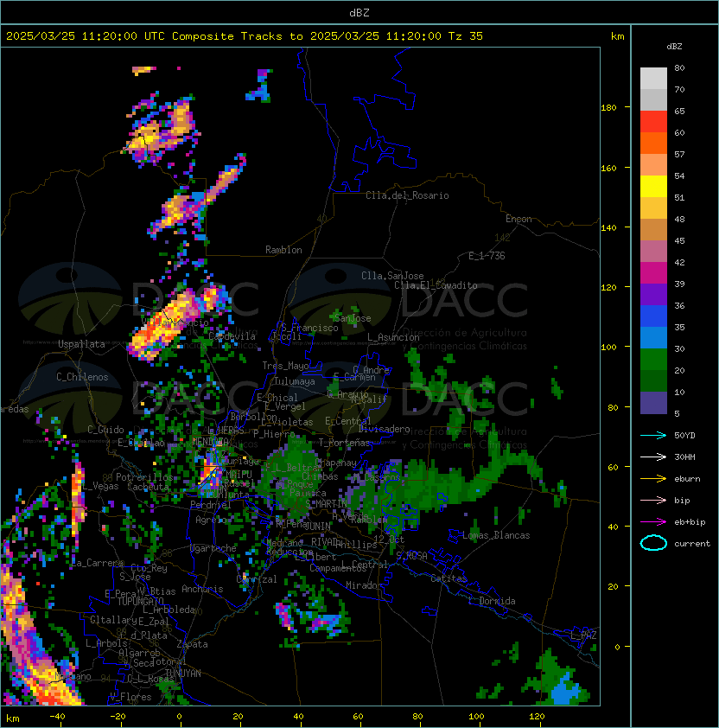Click the '140' tick on vertical km axis
Image resolution: width=719 pixels, height=728 pixels.
[x=608, y=228]
